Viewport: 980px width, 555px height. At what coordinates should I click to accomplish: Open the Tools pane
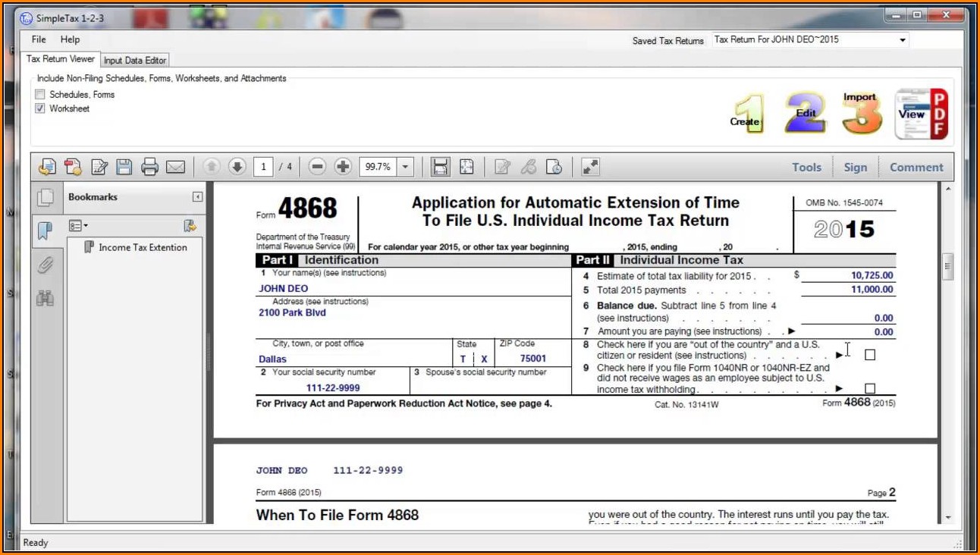point(807,168)
